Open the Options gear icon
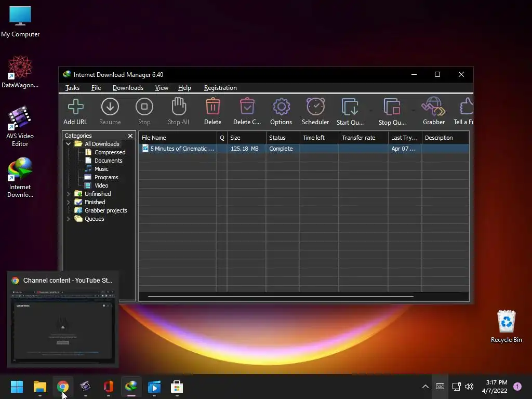The width and height of the screenshot is (532, 399). click(281, 111)
